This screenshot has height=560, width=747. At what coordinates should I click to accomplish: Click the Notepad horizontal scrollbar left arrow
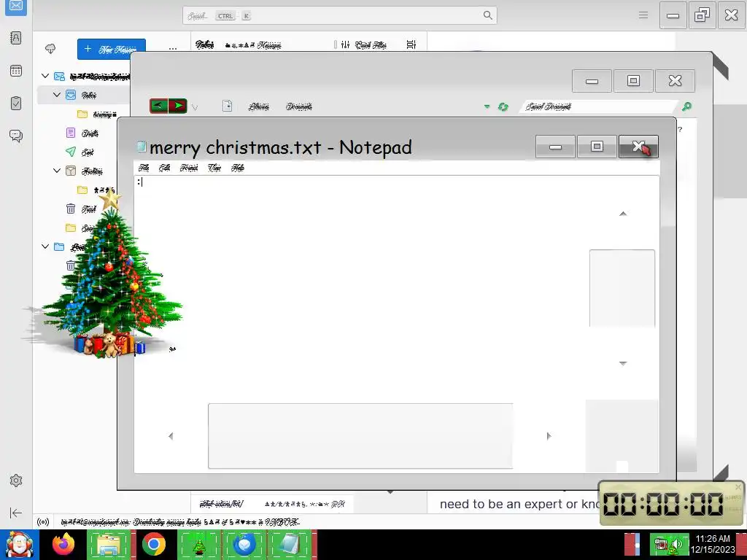pos(171,436)
